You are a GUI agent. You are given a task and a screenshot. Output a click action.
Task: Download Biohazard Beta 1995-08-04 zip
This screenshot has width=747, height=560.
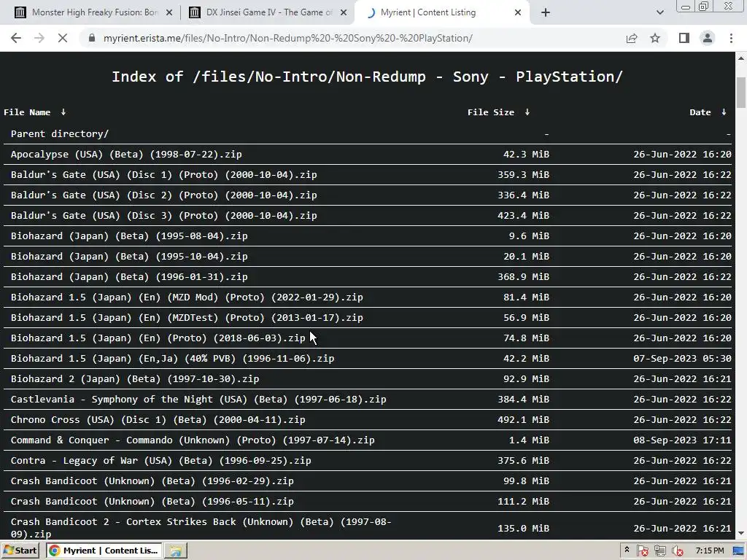(x=129, y=236)
